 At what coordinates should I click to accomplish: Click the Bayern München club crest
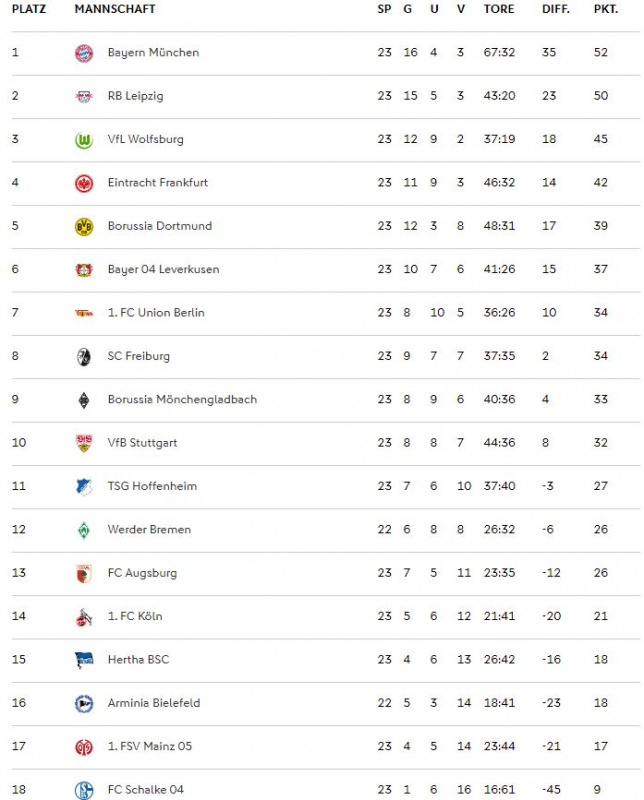point(84,53)
